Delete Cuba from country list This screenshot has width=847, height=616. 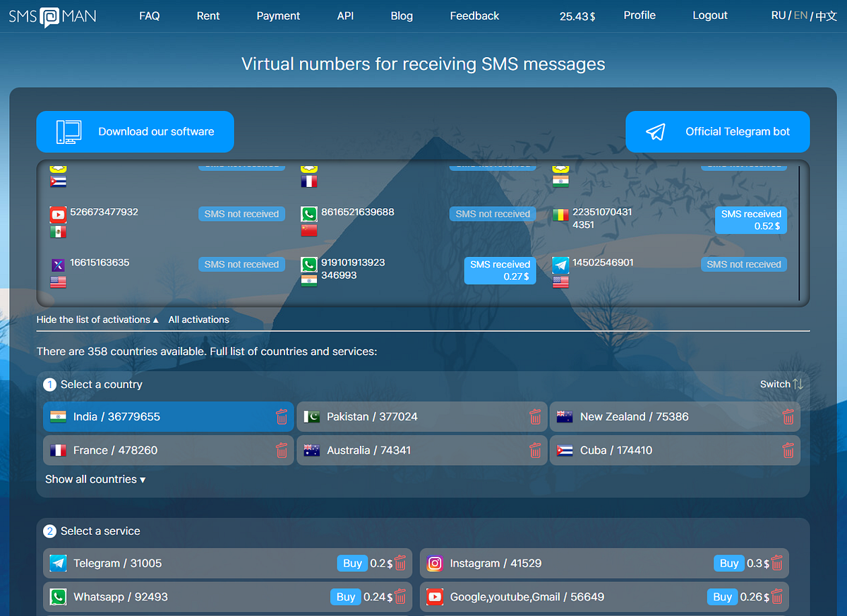[788, 450]
